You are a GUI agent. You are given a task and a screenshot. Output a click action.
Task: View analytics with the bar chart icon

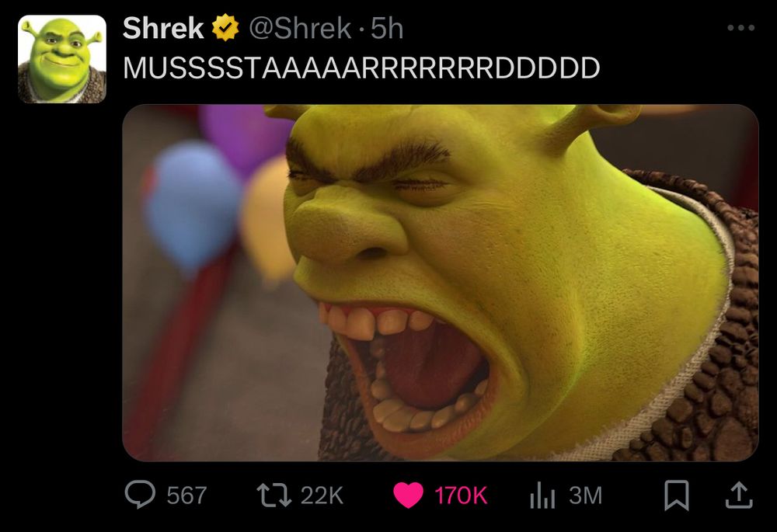[x=542, y=495]
